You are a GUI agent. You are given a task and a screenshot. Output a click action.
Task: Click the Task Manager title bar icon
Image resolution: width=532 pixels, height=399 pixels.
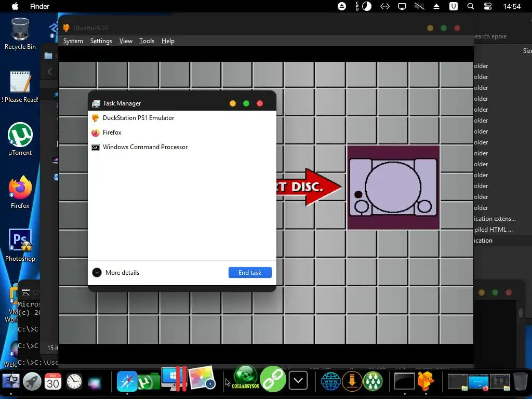pyautogui.click(x=96, y=103)
